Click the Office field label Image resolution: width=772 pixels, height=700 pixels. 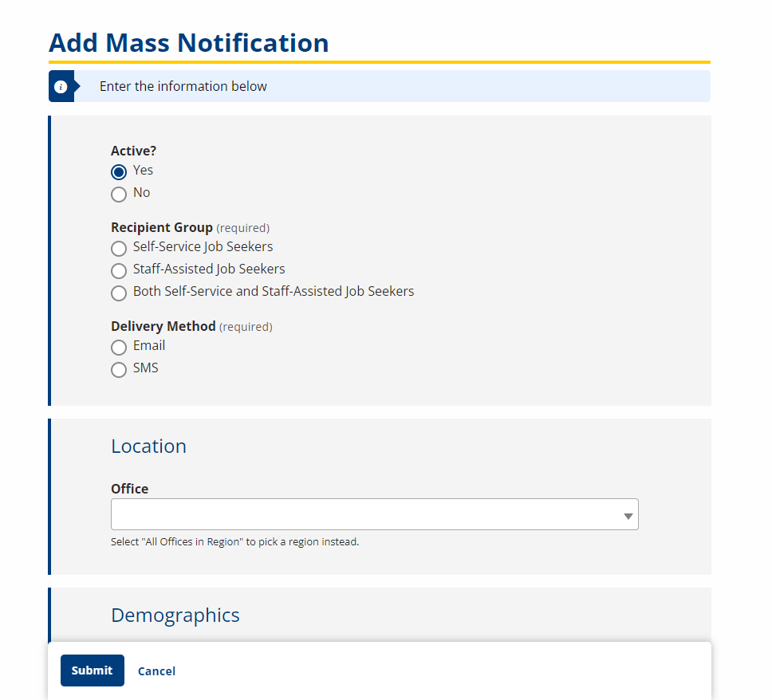[x=129, y=489]
